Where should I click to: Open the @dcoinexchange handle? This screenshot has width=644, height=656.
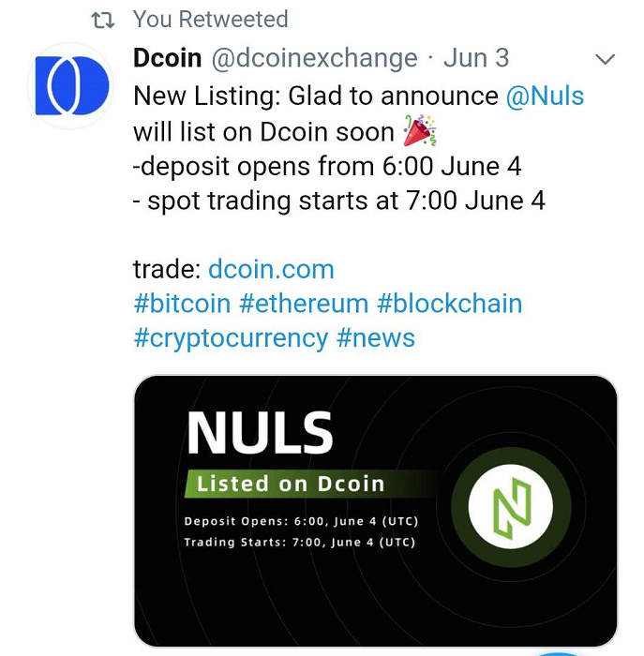tap(314, 58)
